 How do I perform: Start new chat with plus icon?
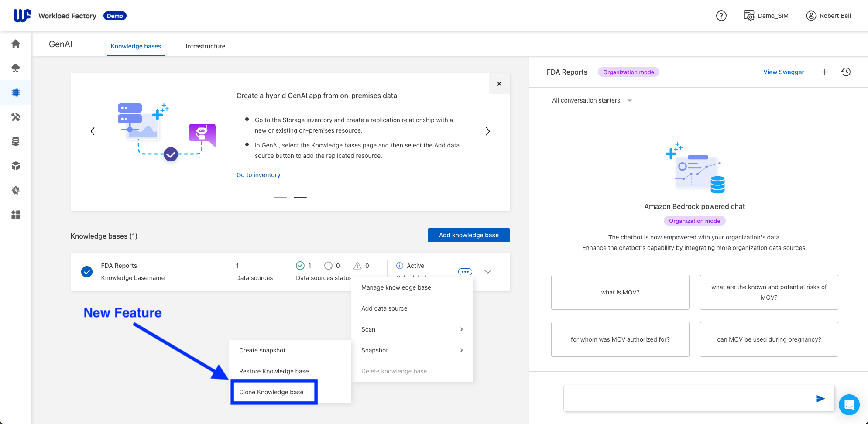(824, 72)
